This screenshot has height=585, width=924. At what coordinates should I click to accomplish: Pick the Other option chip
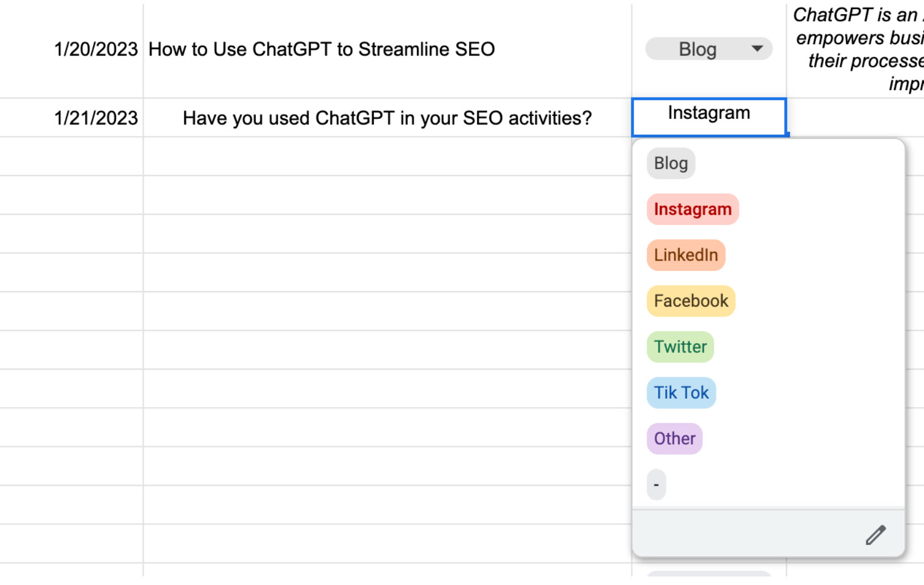tap(674, 438)
